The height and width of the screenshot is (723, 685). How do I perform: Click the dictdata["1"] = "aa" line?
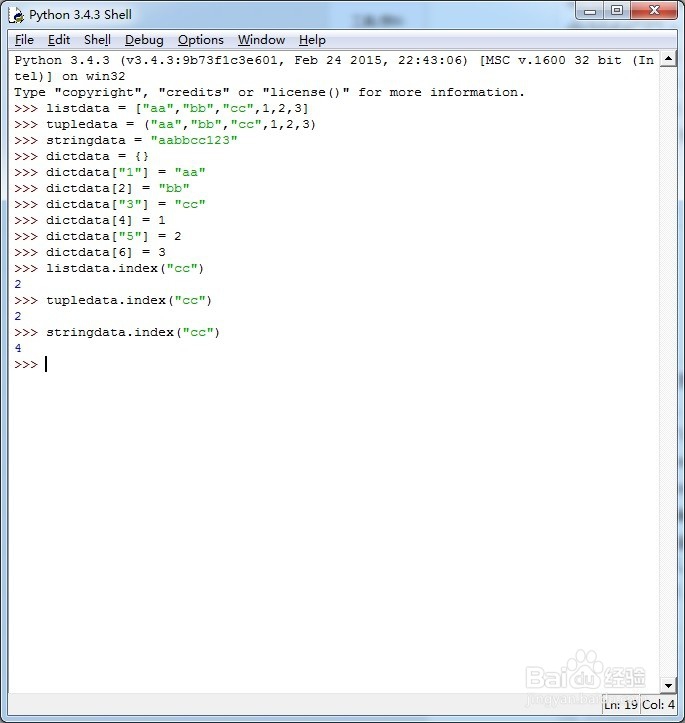pos(110,172)
